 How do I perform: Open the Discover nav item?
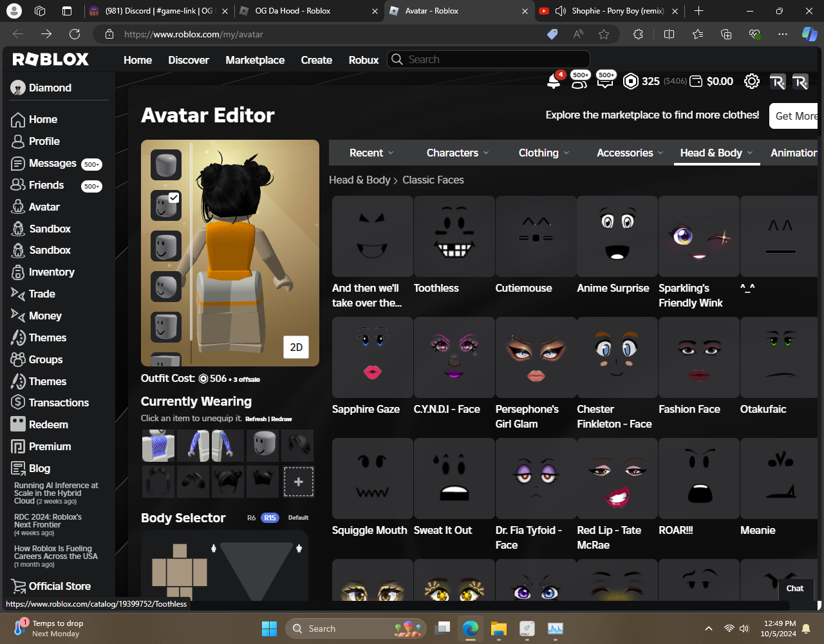pos(189,60)
